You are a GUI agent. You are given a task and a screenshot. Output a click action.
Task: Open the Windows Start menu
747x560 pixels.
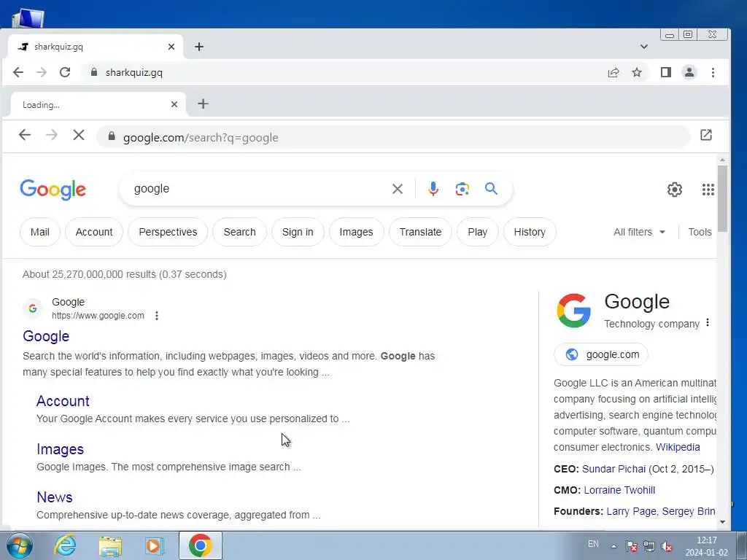pos(20,545)
